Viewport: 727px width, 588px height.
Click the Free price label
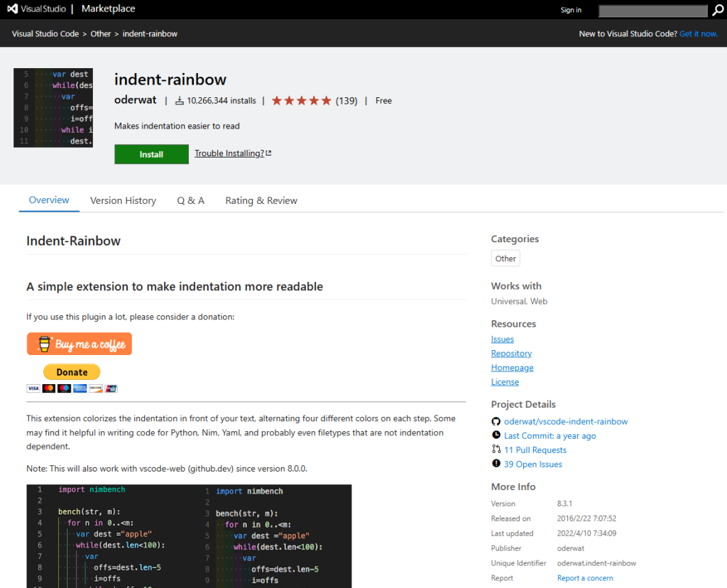383,101
